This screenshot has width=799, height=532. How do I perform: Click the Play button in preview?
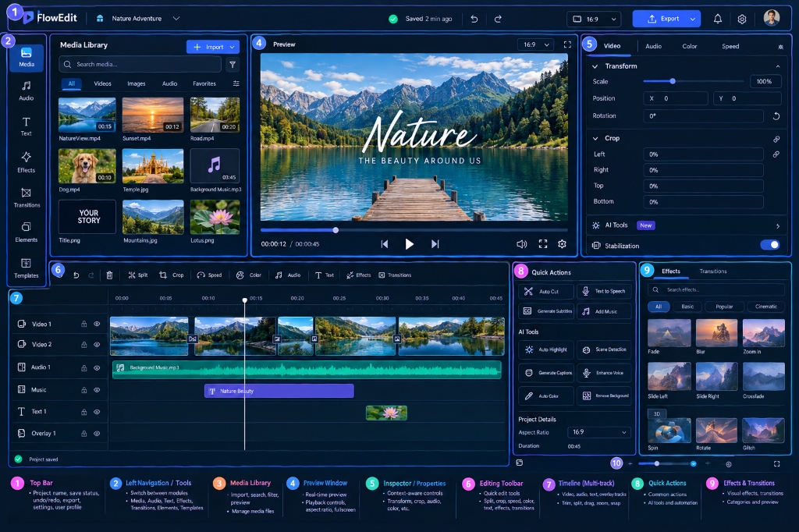click(x=409, y=244)
